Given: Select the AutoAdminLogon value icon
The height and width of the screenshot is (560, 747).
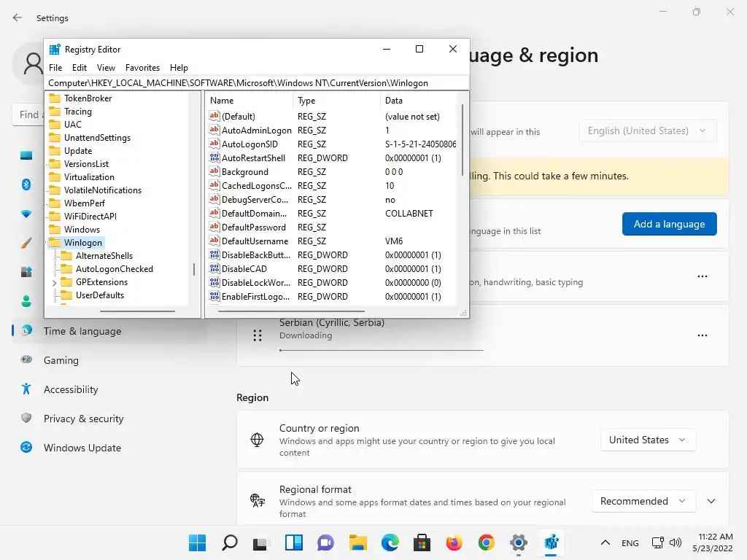Looking at the screenshot, I should pos(214,130).
